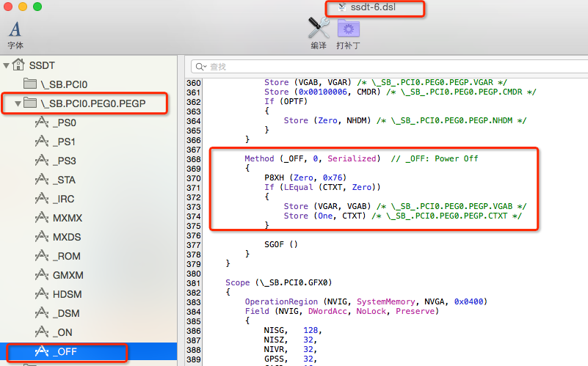Select the _OFF method in the tree
Image resolution: width=588 pixels, height=366 pixels.
[65, 351]
